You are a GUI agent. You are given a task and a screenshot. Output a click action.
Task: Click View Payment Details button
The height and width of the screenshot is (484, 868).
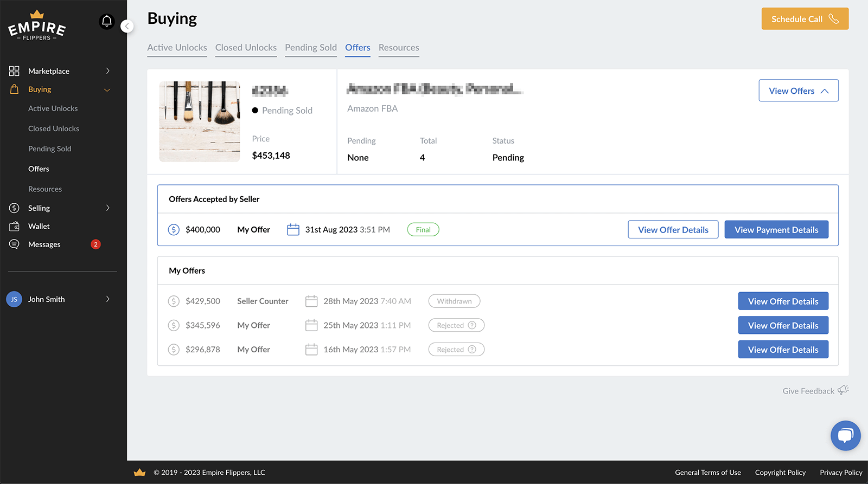click(x=776, y=230)
